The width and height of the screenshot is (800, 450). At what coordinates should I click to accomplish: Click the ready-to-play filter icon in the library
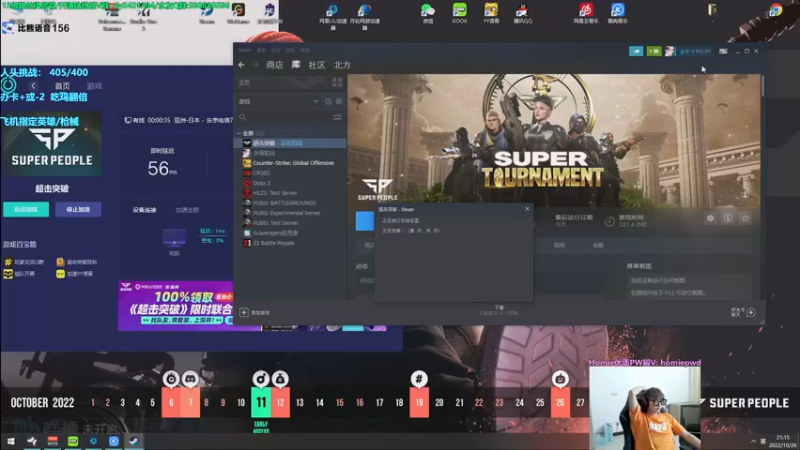(339, 102)
